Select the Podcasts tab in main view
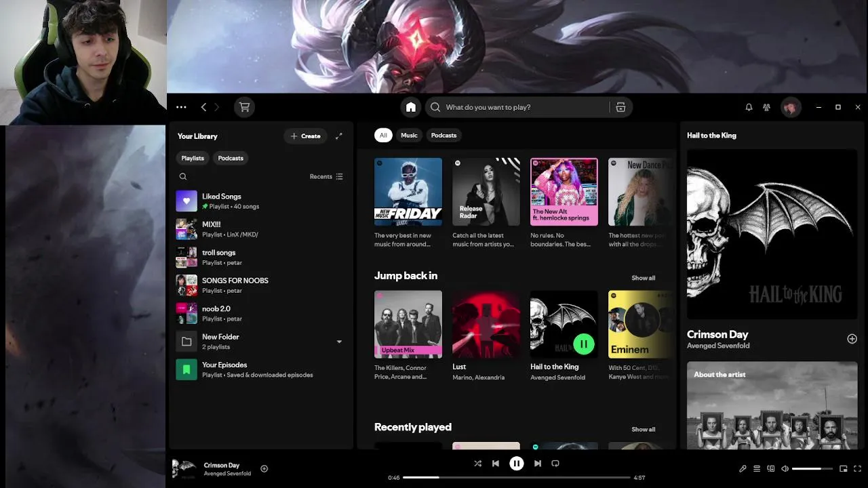The image size is (868, 488). [444, 136]
